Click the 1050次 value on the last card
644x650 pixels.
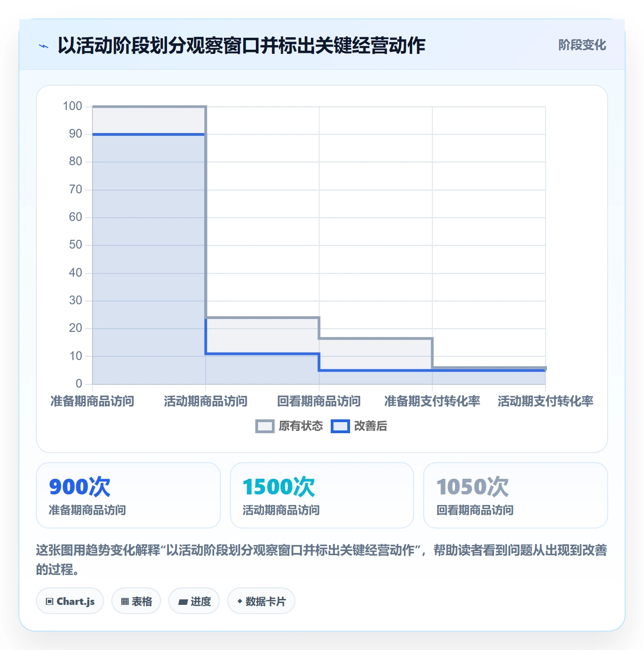tap(472, 487)
